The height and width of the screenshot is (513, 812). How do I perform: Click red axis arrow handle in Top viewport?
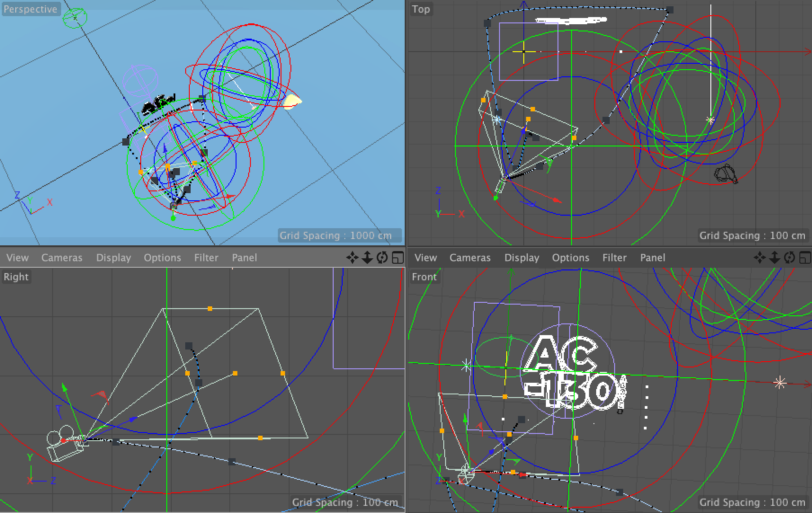(x=557, y=200)
